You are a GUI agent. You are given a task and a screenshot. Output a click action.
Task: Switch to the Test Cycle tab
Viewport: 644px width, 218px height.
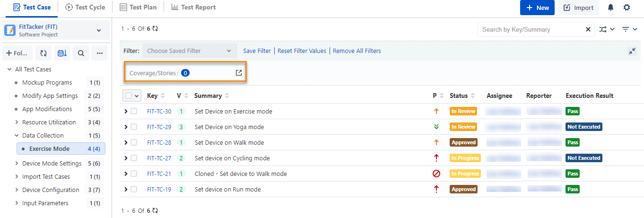coord(85,8)
